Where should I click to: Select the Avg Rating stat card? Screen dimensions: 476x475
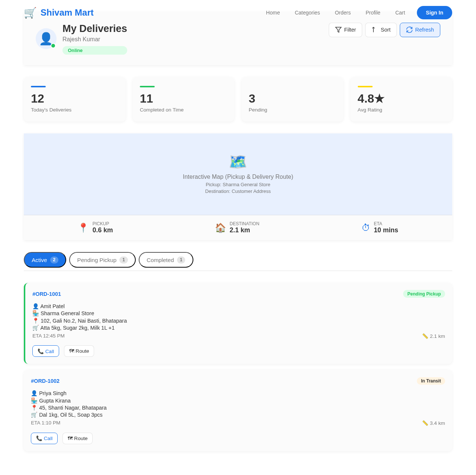(401, 99)
